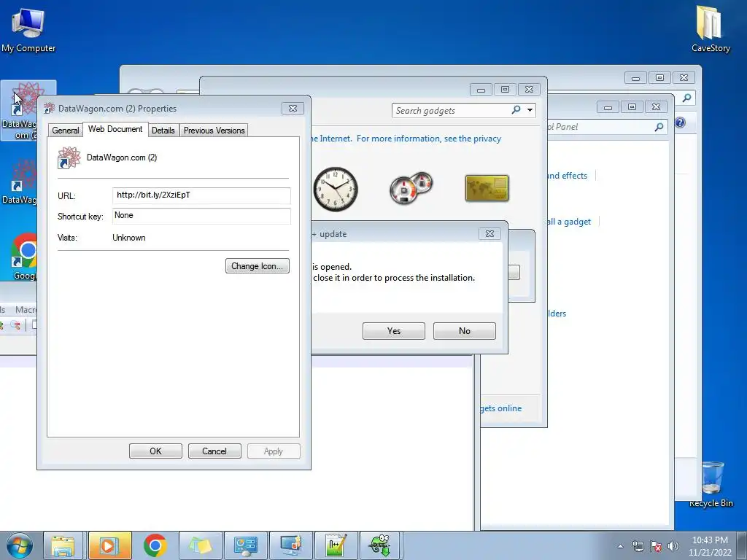
Task: Minimize the gadgets window
Action: pyautogui.click(x=481, y=90)
